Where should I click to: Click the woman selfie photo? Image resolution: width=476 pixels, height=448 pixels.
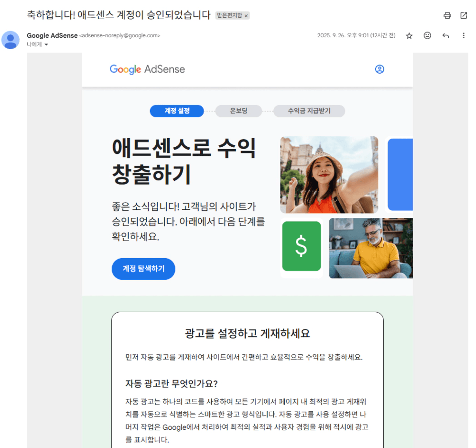pyautogui.click(x=329, y=175)
